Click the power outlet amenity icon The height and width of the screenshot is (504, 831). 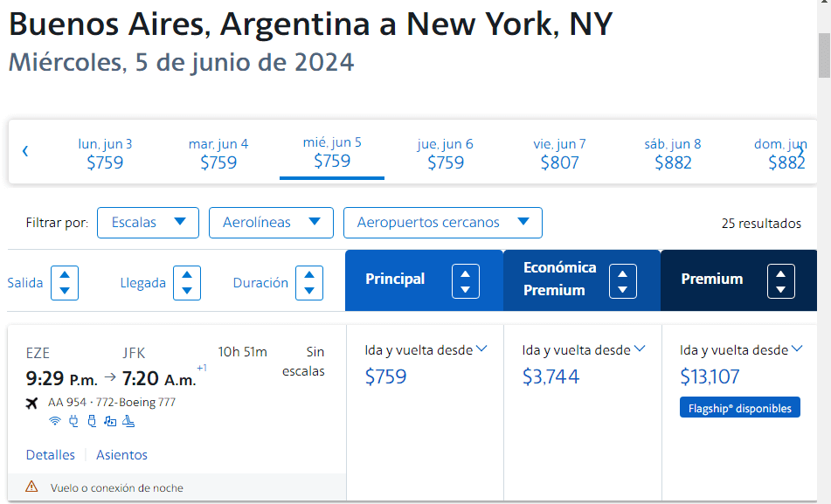point(73,421)
